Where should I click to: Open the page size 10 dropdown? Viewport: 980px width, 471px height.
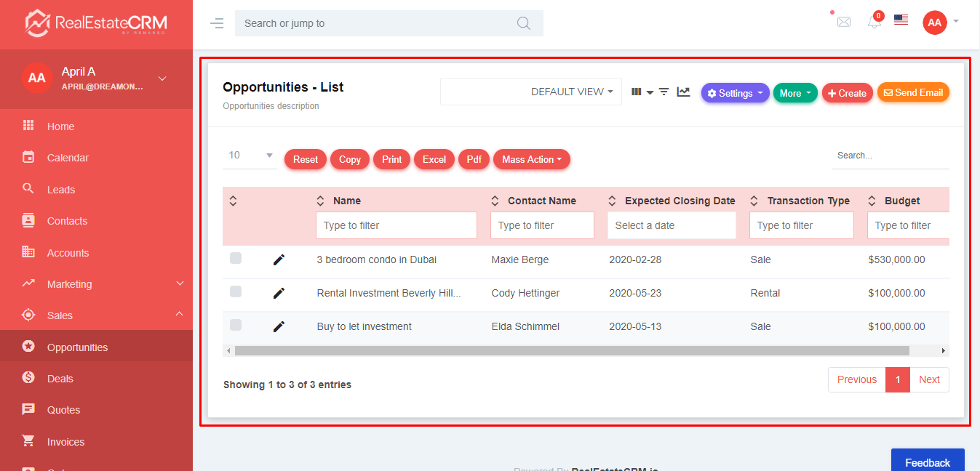click(x=250, y=156)
